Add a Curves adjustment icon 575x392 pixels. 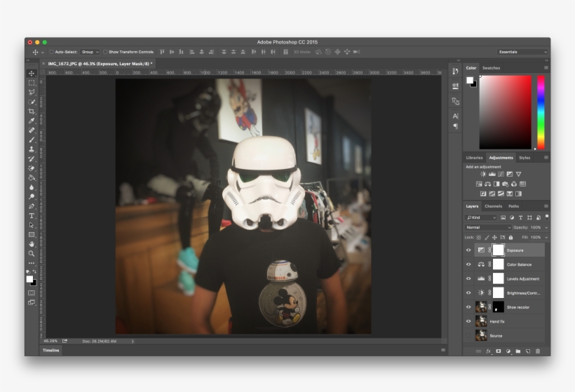tap(501, 174)
